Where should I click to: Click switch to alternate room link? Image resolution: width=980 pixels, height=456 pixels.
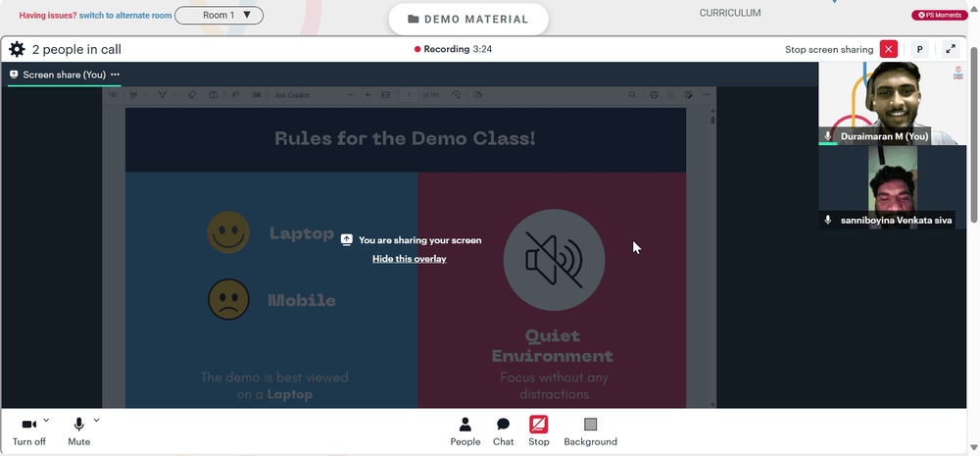pyautogui.click(x=125, y=15)
